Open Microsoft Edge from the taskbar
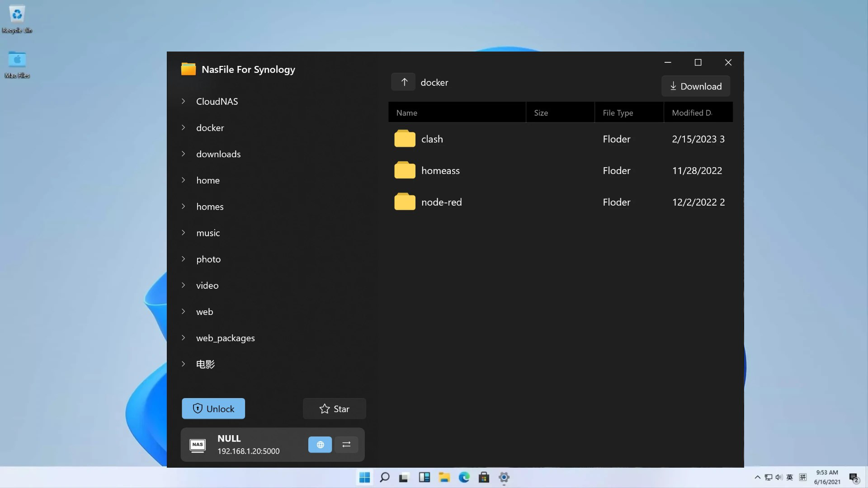Image resolution: width=868 pixels, height=488 pixels. coord(464,478)
